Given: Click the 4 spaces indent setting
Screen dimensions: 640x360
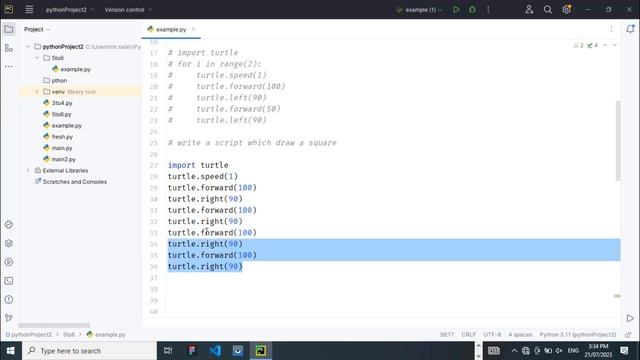Looking at the screenshot, I should 520,335.
